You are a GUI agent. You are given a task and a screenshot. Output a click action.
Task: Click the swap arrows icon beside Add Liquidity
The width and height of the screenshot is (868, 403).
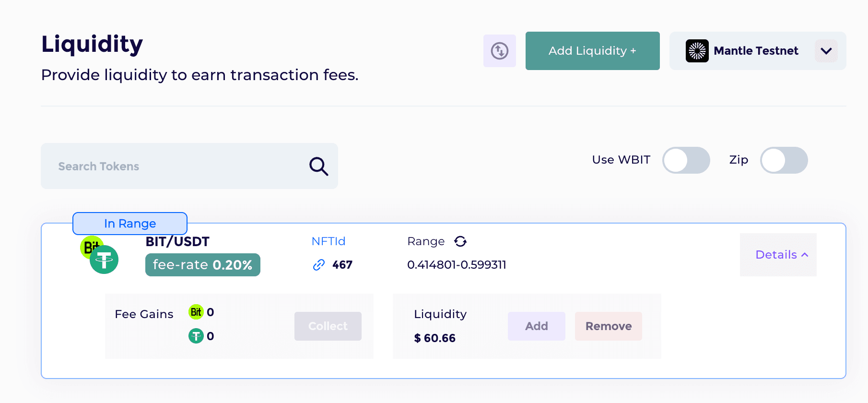499,51
